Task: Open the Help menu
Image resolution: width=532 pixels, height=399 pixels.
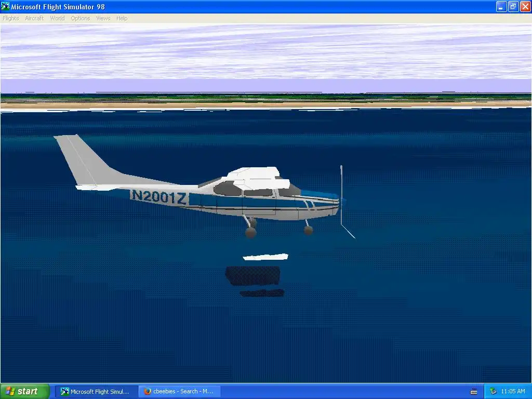Action: click(x=122, y=18)
